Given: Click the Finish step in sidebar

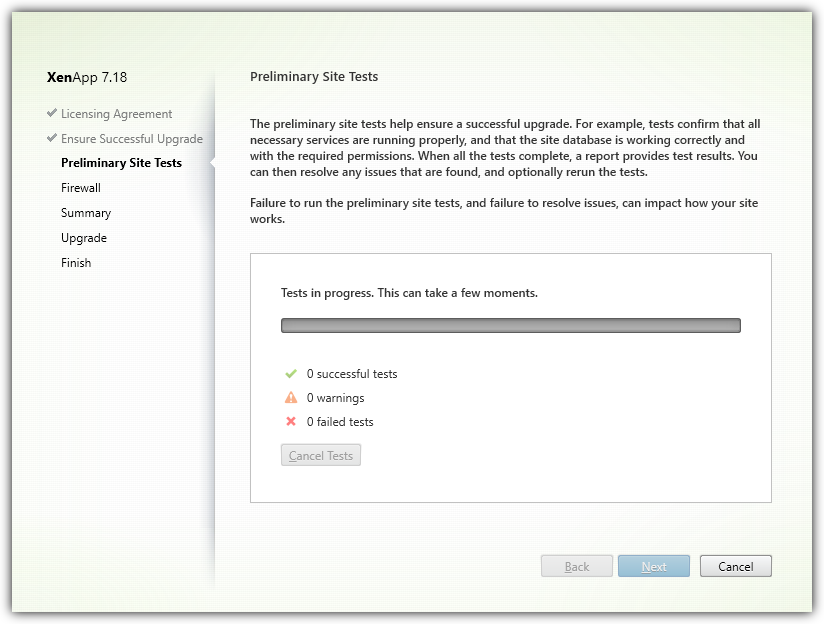Looking at the screenshot, I should [76, 263].
